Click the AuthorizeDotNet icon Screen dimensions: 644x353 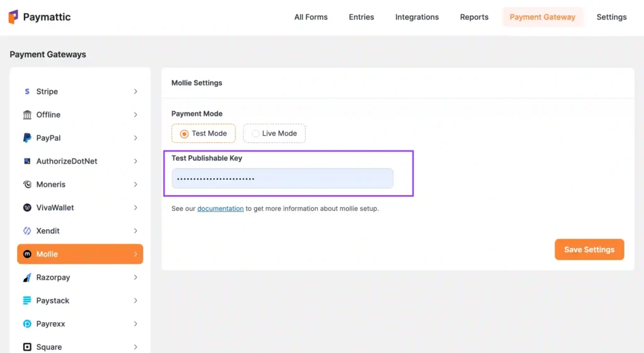coord(27,161)
